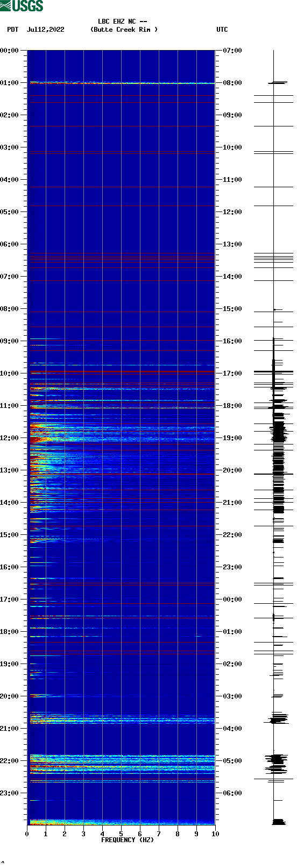Click the UTC time label '05:00'
This screenshot has height=868, width=297.
point(232,761)
